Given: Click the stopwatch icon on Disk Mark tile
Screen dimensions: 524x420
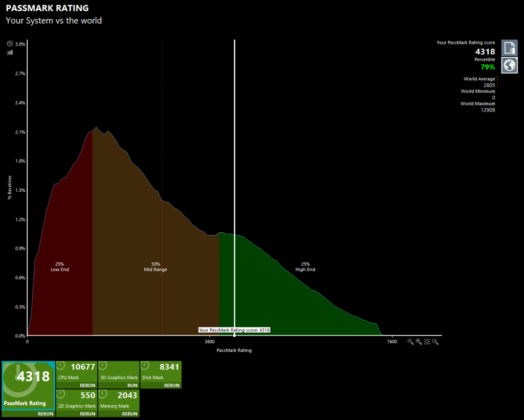Looking at the screenshot, I should [x=145, y=365].
